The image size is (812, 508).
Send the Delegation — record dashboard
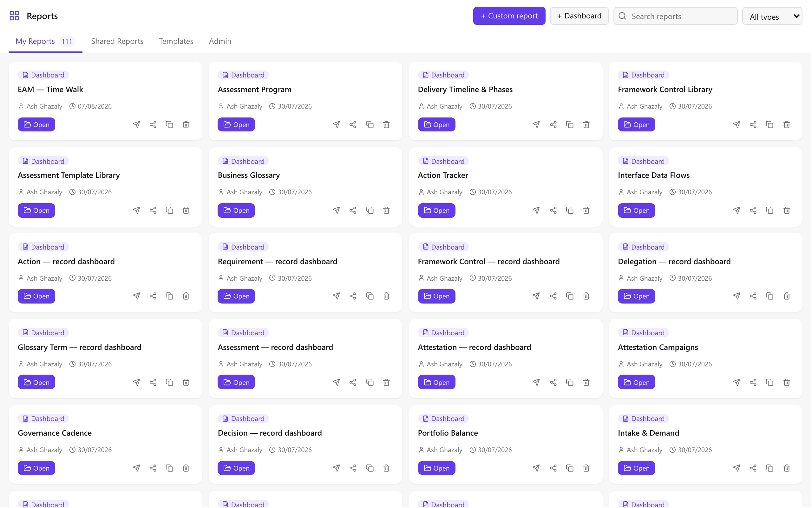tap(737, 296)
